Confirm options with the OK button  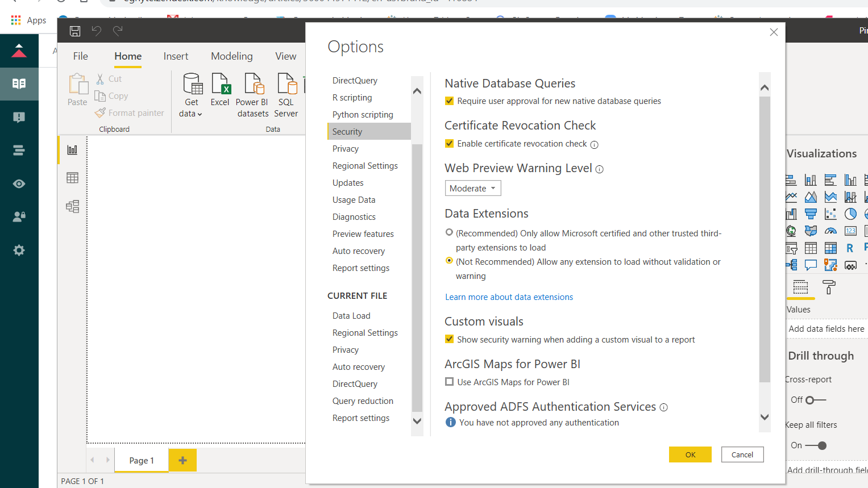690,454
